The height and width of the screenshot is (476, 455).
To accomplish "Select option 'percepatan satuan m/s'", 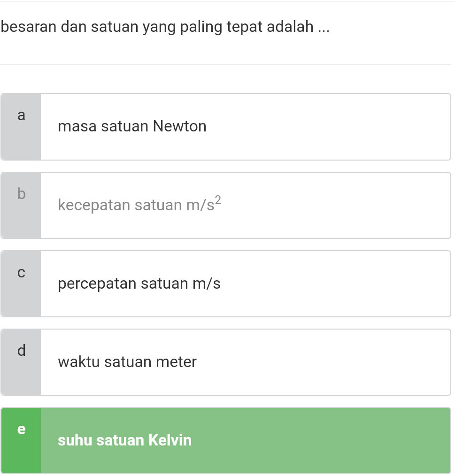I will click(x=139, y=284).
